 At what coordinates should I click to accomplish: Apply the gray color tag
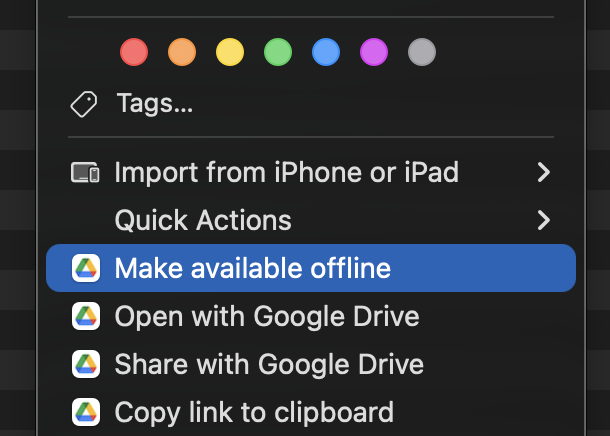(422, 51)
